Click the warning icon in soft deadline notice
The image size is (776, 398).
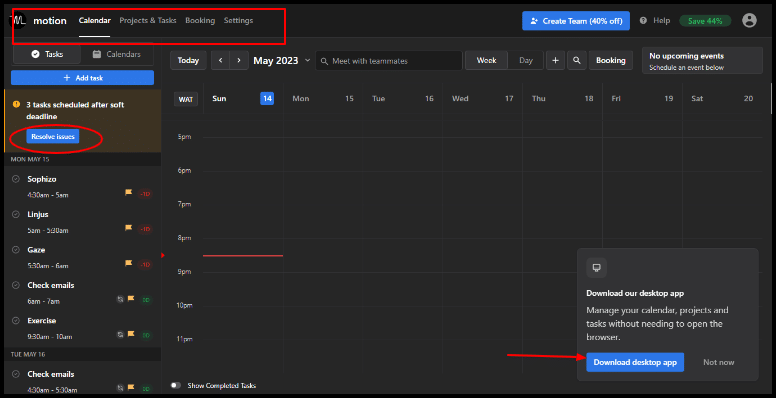click(x=16, y=104)
